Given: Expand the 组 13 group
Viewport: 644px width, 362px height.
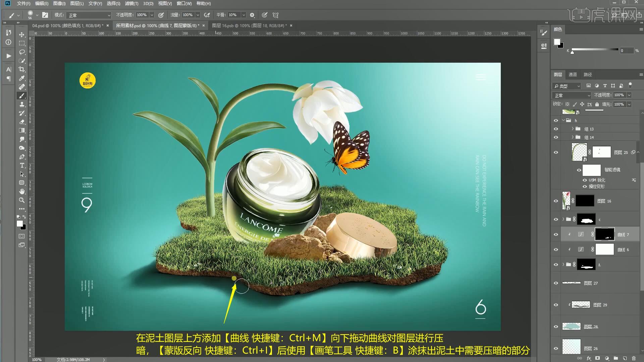Looking at the screenshot, I should click(573, 129).
